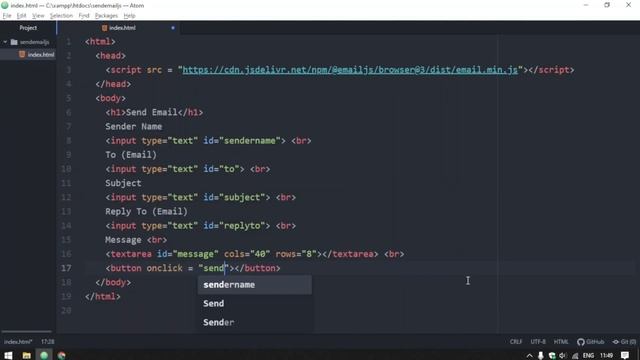Viewport: 640px width, 360px height.
Task: Open the File menu
Action: [7, 16]
